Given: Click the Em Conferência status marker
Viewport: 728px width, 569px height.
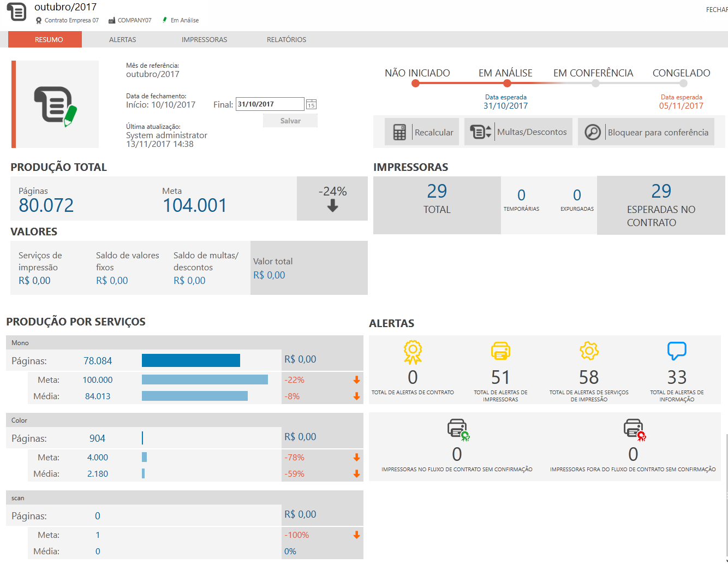Looking at the screenshot, I should click(x=595, y=84).
